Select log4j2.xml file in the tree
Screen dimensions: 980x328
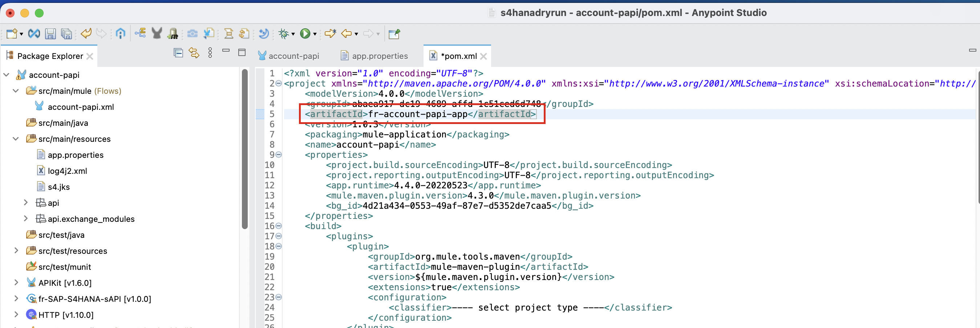click(x=67, y=171)
